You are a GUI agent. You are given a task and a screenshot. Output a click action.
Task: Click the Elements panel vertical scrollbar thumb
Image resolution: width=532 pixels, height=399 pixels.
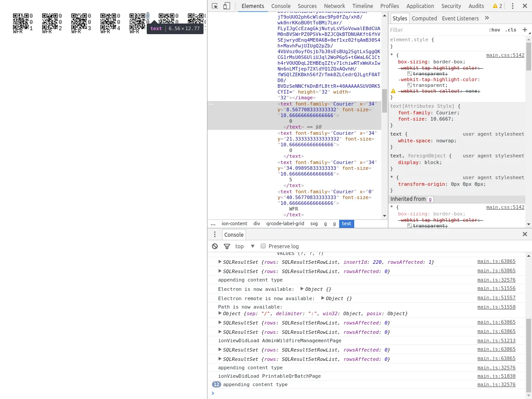[x=384, y=101]
